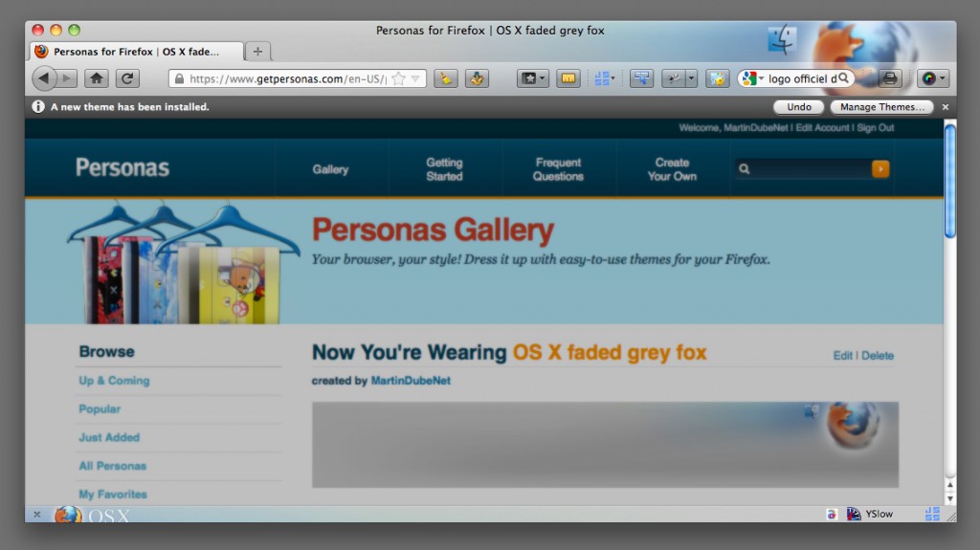Undo the theme installation
This screenshot has width=980, height=550.
pos(799,107)
